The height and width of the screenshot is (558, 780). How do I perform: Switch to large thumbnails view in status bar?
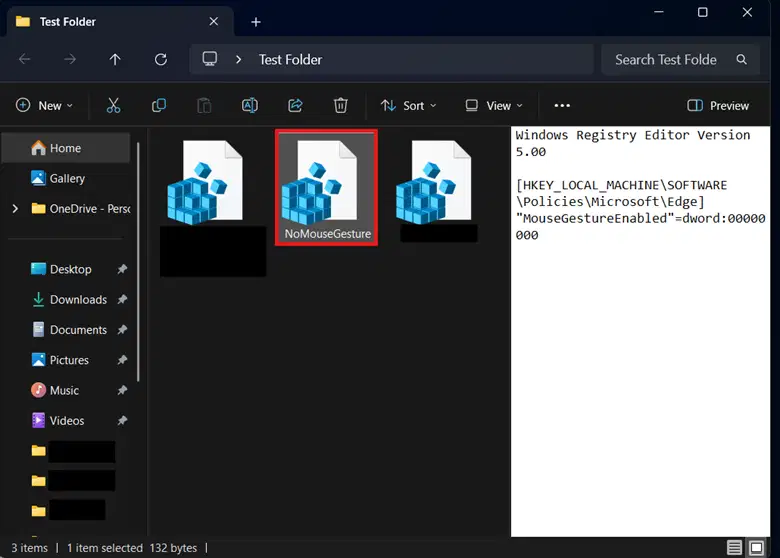757,548
